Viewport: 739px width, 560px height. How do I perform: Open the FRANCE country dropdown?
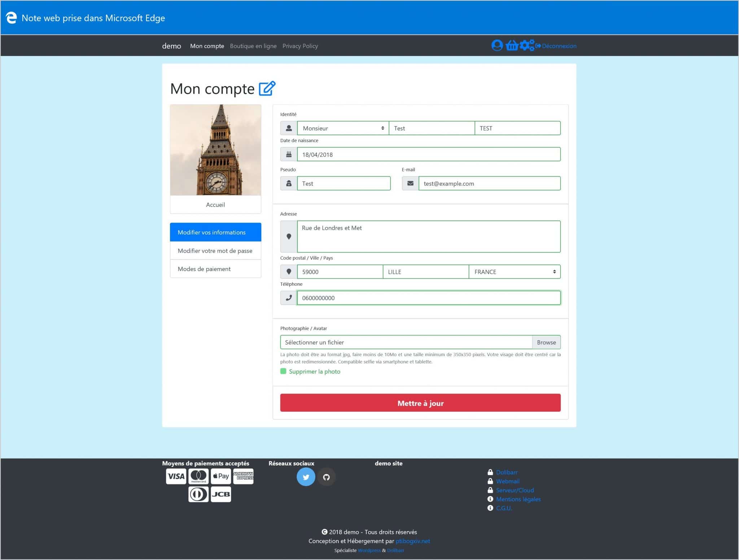514,272
